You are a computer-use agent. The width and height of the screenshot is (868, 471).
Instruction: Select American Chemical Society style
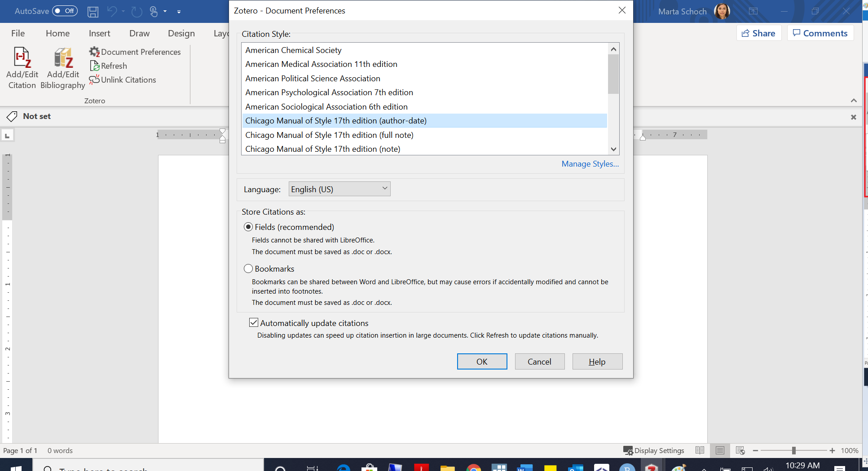(x=424, y=50)
